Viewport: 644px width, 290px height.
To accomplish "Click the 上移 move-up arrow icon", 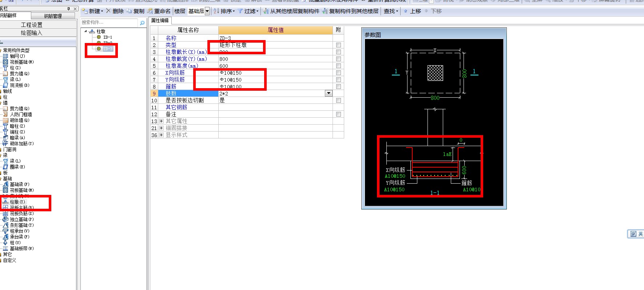I will [405, 11].
